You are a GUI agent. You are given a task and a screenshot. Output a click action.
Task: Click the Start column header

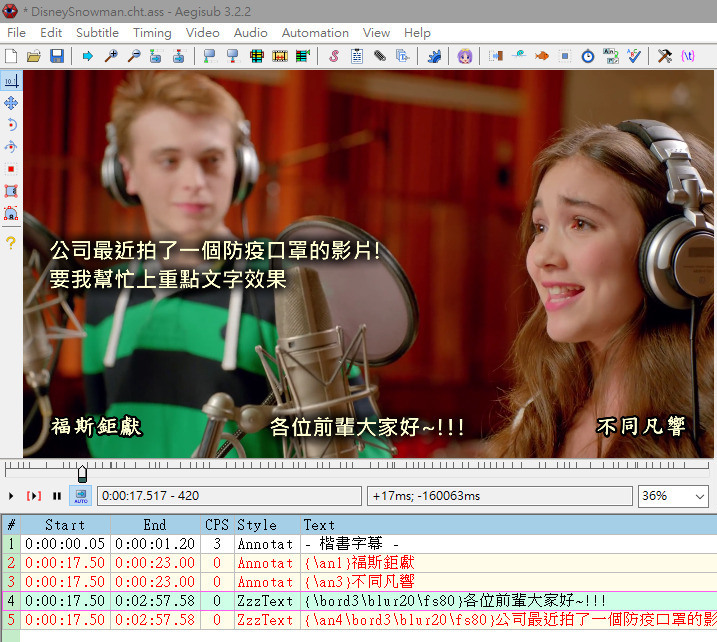pos(65,525)
